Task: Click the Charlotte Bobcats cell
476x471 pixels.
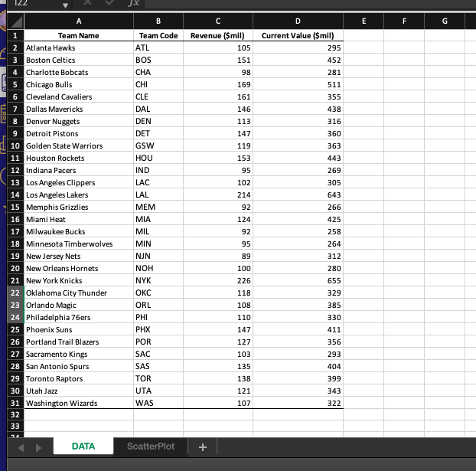Action: tap(79, 72)
